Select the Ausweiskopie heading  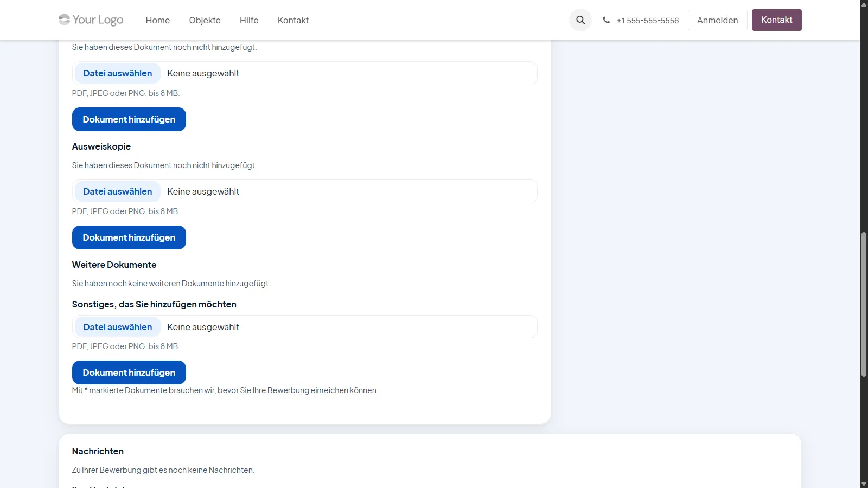[x=101, y=146]
